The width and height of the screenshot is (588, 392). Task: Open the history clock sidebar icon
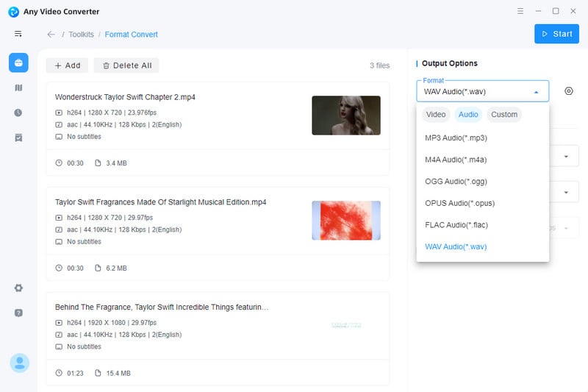click(x=18, y=113)
